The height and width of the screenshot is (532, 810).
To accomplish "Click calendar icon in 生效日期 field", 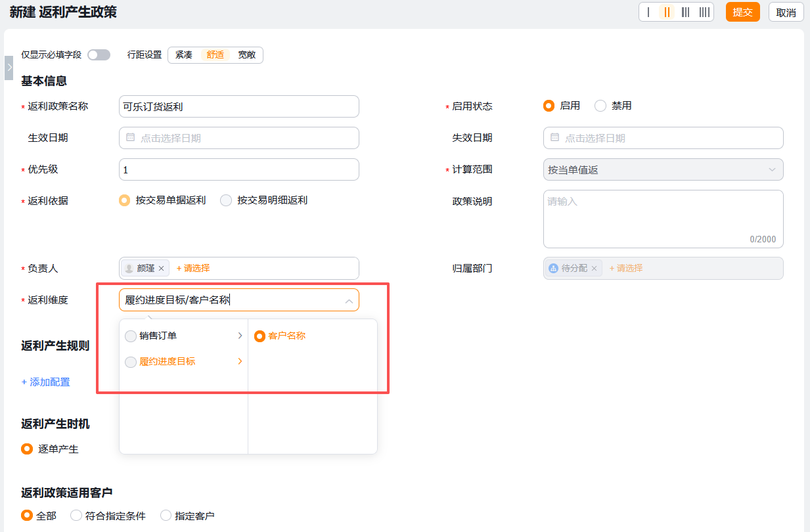I will (130, 138).
